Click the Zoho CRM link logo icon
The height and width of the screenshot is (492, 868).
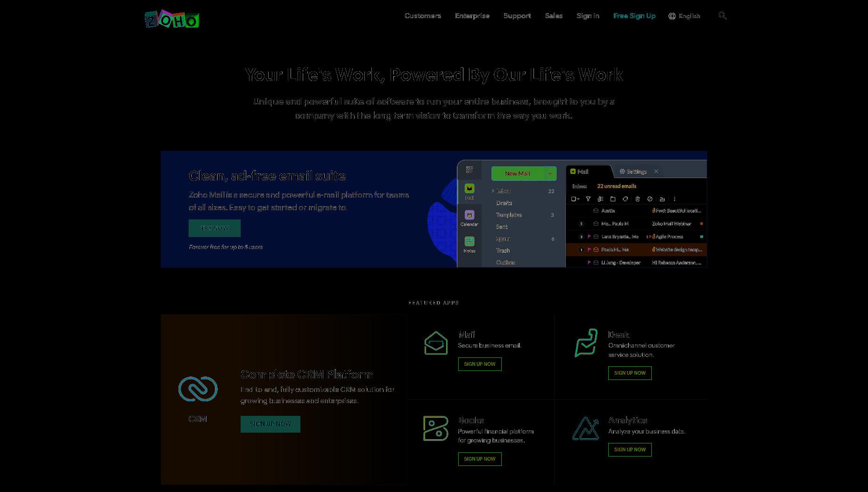coord(198,389)
